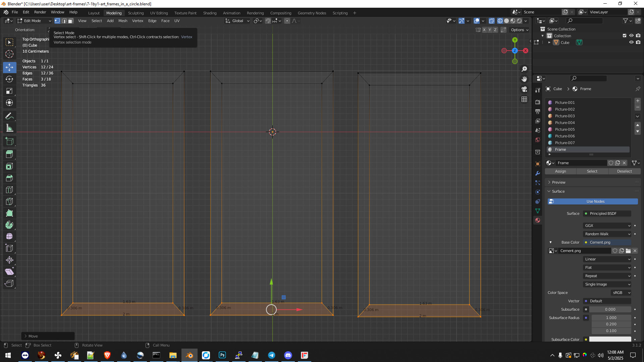The width and height of the screenshot is (644, 362).
Task: Toggle the camera view icon
Action: 524,89
